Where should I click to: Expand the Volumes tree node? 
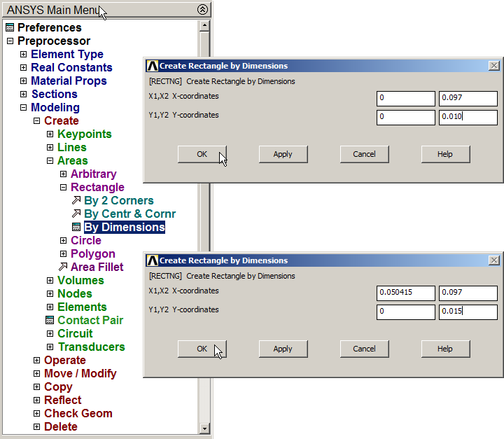[x=50, y=281]
